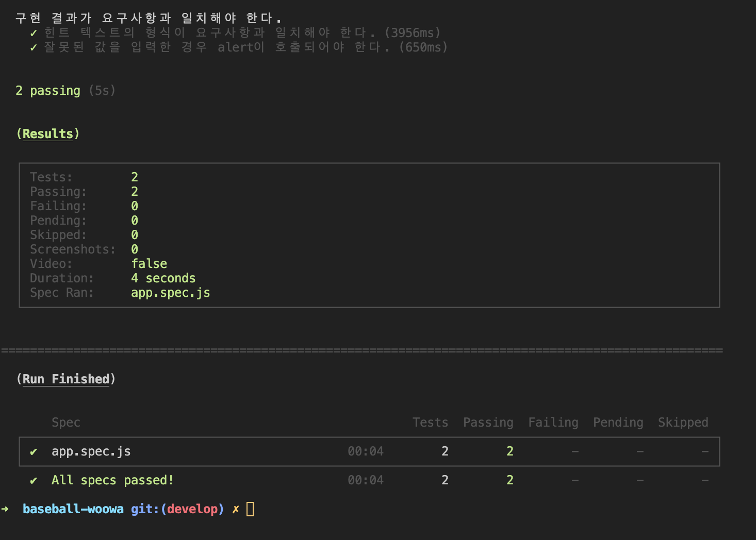Image resolution: width=756 pixels, height=540 pixels.
Task: Click the All specs passed row
Action: tap(112, 480)
